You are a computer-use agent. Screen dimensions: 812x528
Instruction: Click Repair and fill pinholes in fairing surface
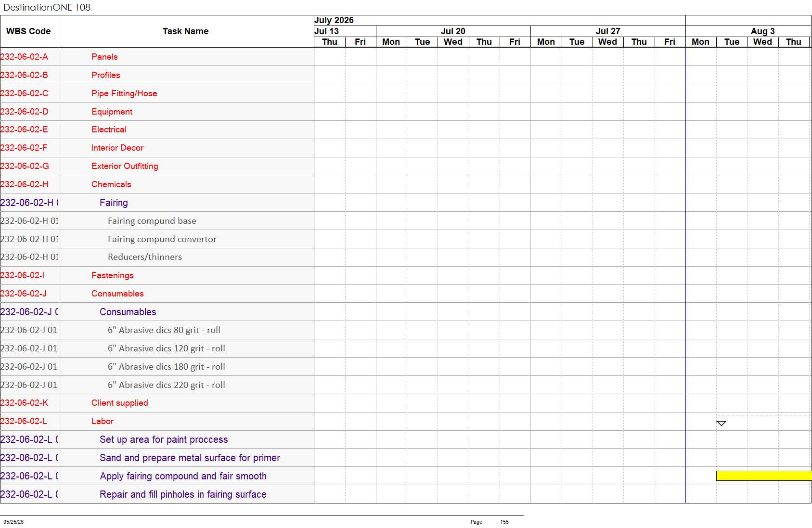183,494
